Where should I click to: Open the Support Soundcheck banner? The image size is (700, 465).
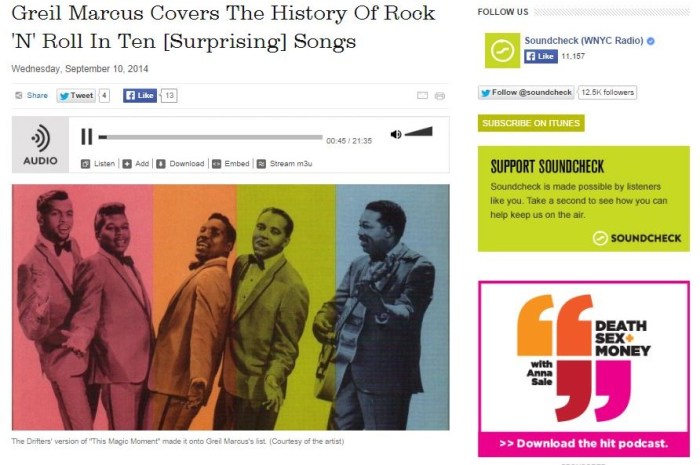click(583, 199)
